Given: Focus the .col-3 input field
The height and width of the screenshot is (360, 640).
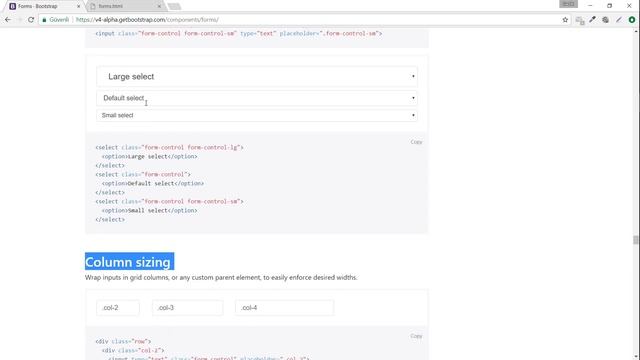Looking at the screenshot, I should point(188,308).
